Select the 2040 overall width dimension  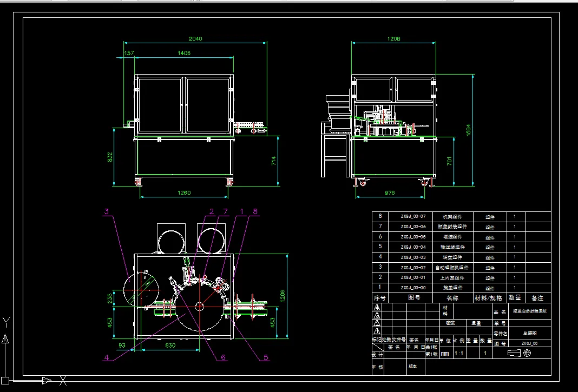[195, 39]
